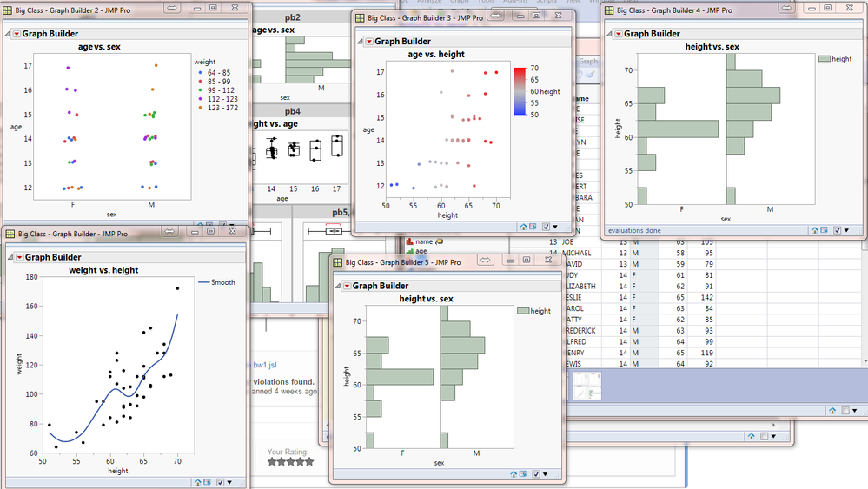Go to Home Window from Graph Builder 4 status bar
This screenshot has width=868, height=489.
tap(814, 230)
